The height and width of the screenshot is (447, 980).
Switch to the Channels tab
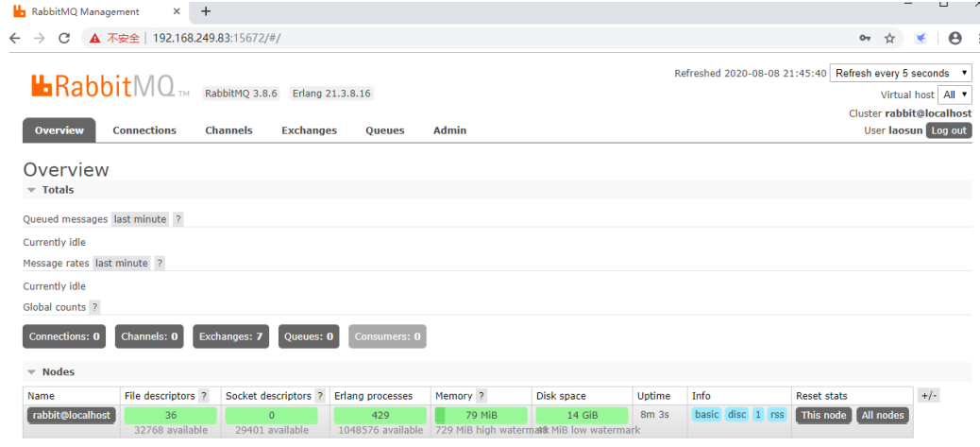click(228, 130)
